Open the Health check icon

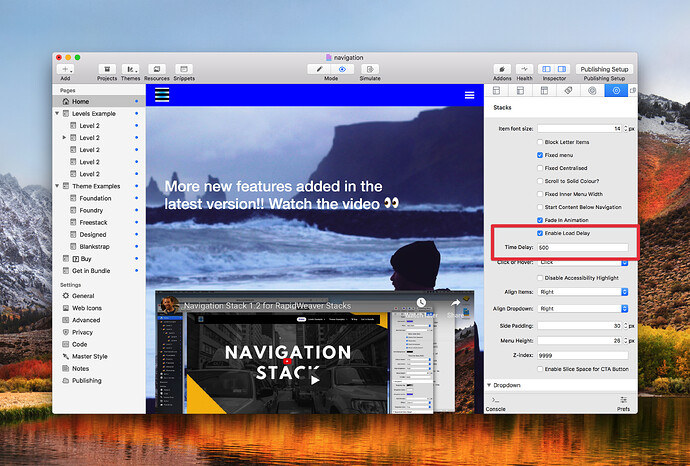click(x=525, y=69)
